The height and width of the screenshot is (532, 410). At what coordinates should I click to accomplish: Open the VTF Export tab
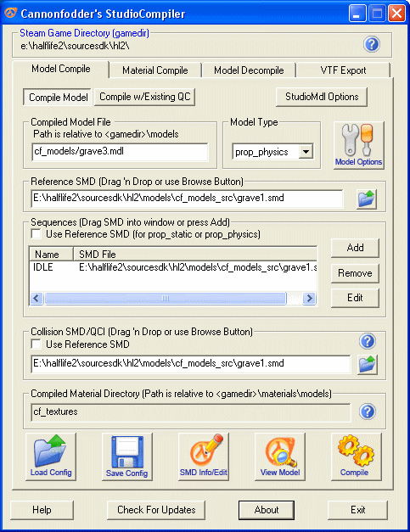point(343,70)
